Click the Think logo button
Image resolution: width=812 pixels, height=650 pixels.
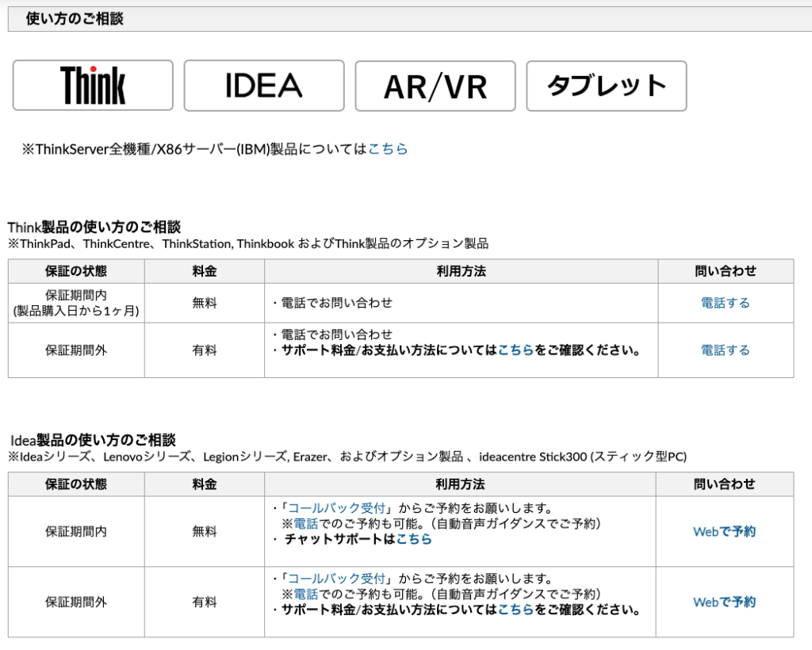93,86
